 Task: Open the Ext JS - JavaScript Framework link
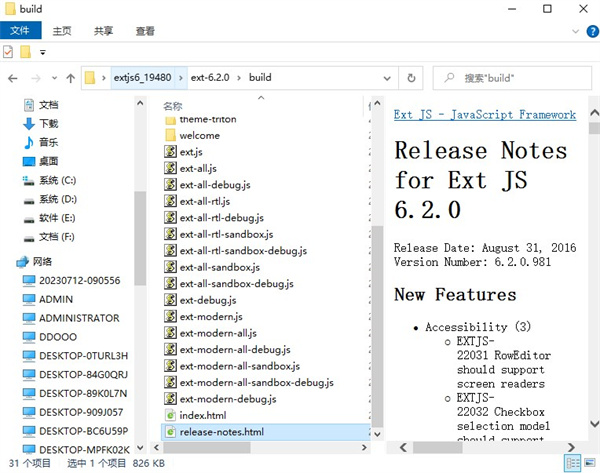tap(485, 114)
